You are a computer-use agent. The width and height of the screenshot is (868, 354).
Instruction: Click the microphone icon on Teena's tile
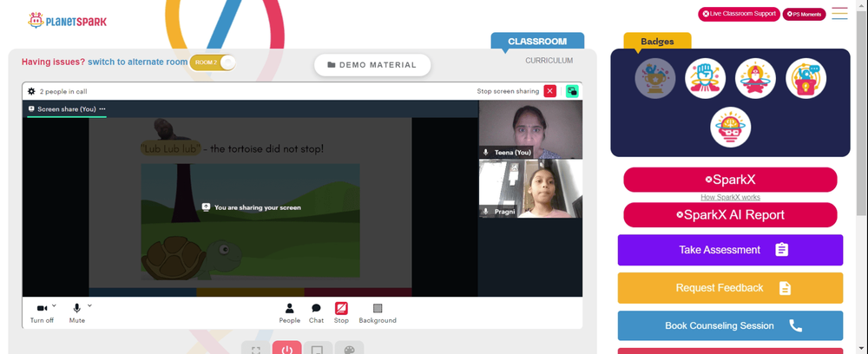tap(486, 152)
